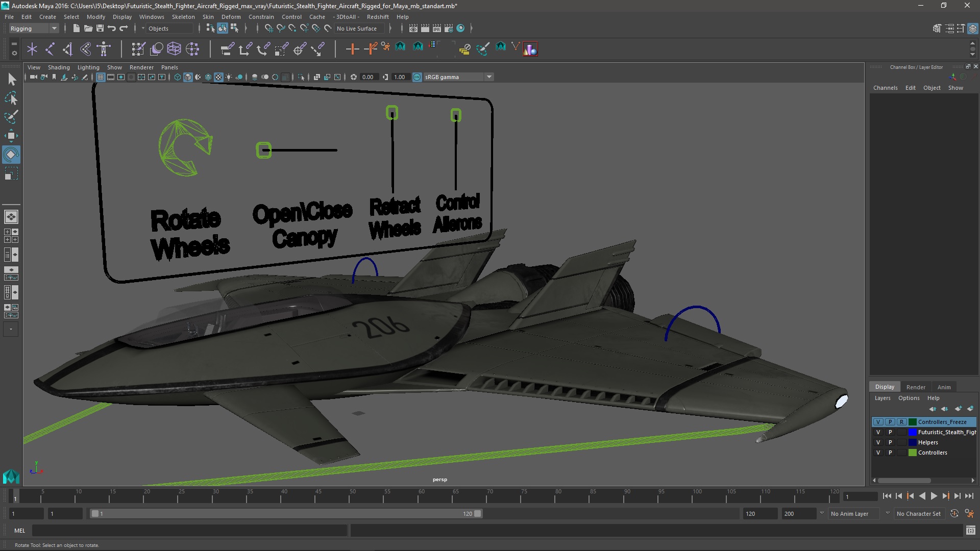Image resolution: width=980 pixels, height=551 pixels.
Task: Toggle visibility of the Controllers layer
Action: coord(878,453)
